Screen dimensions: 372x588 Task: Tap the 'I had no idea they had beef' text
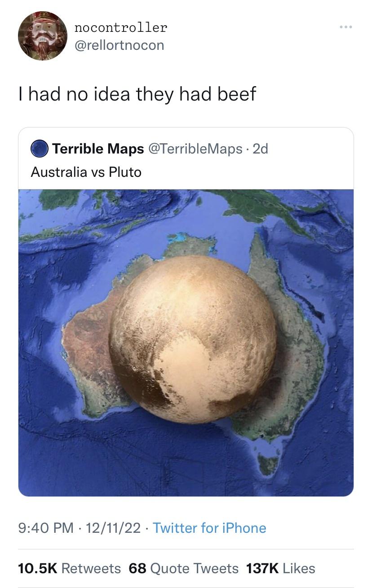tap(137, 94)
